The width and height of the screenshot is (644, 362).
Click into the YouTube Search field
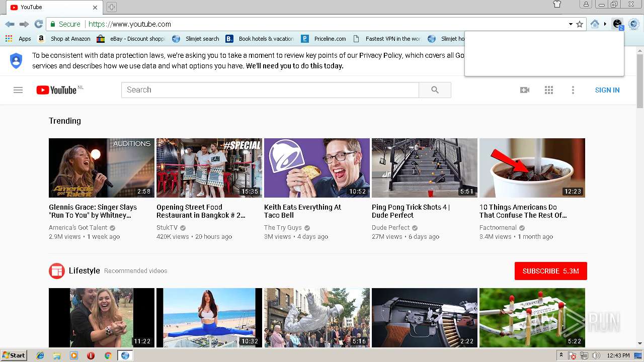270,90
